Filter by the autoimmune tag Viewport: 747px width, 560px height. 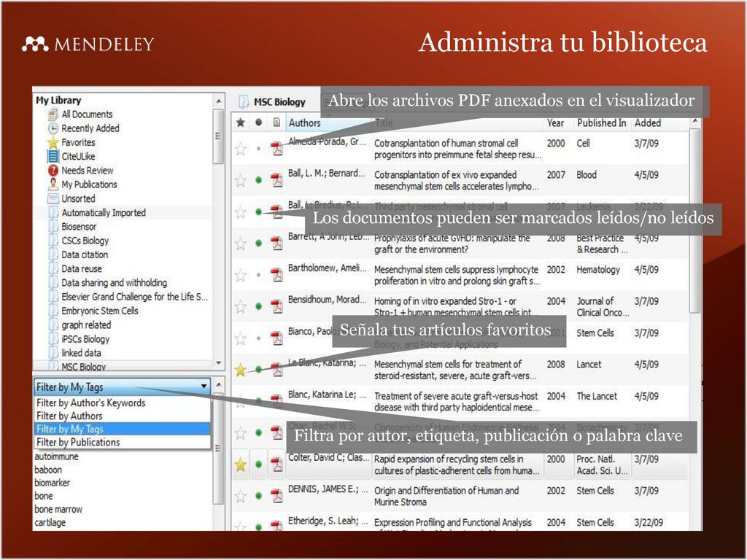(56, 456)
